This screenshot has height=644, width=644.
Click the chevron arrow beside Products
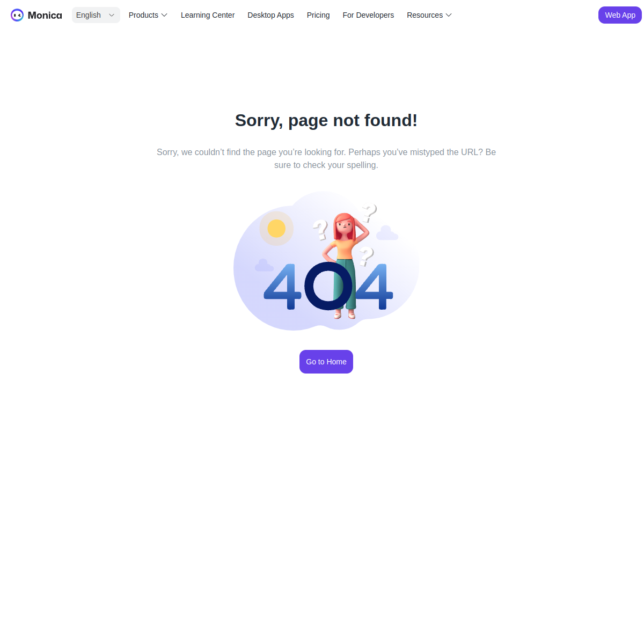tap(164, 15)
